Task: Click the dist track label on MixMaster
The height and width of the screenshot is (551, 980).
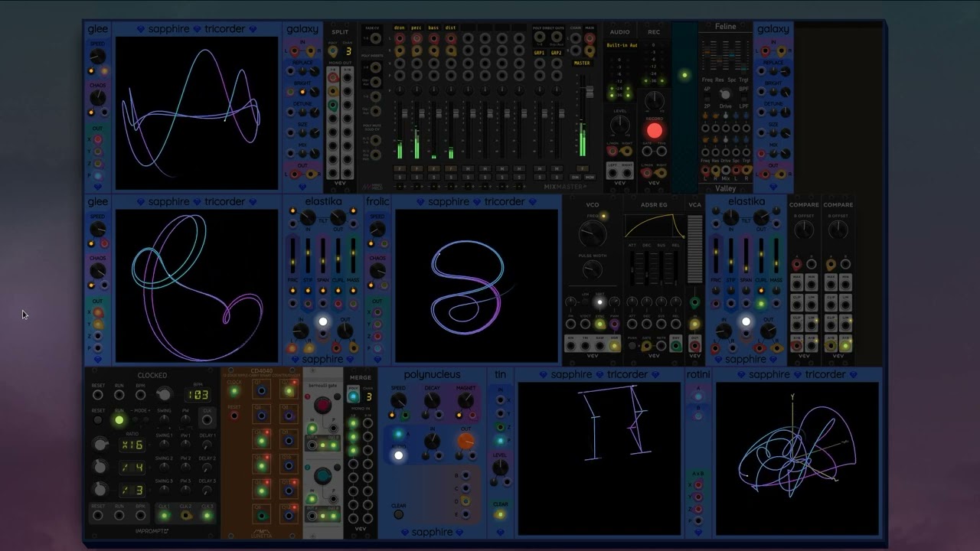Action: 450,28
